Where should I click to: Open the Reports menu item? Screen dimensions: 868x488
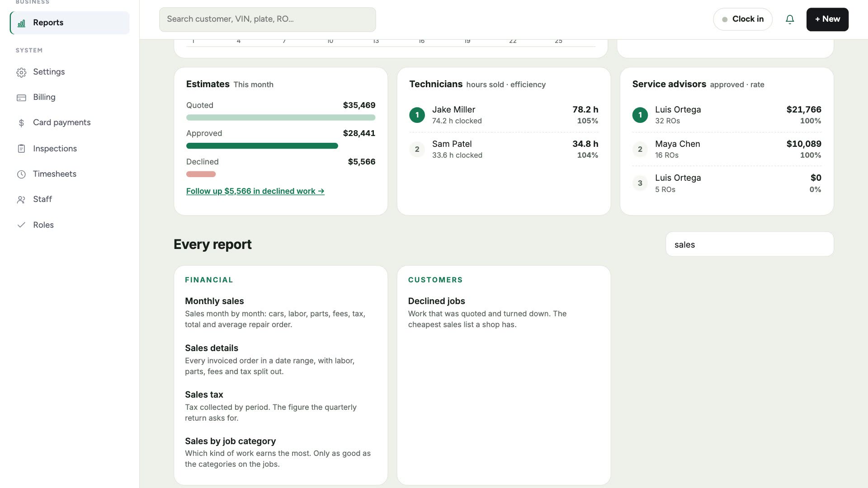70,23
